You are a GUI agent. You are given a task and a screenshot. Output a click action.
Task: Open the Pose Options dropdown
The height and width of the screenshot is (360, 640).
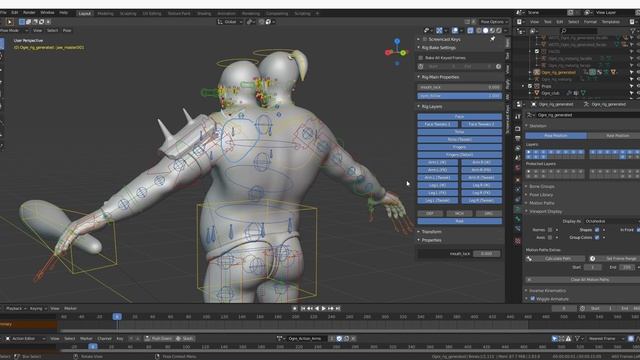tap(494, 22)
